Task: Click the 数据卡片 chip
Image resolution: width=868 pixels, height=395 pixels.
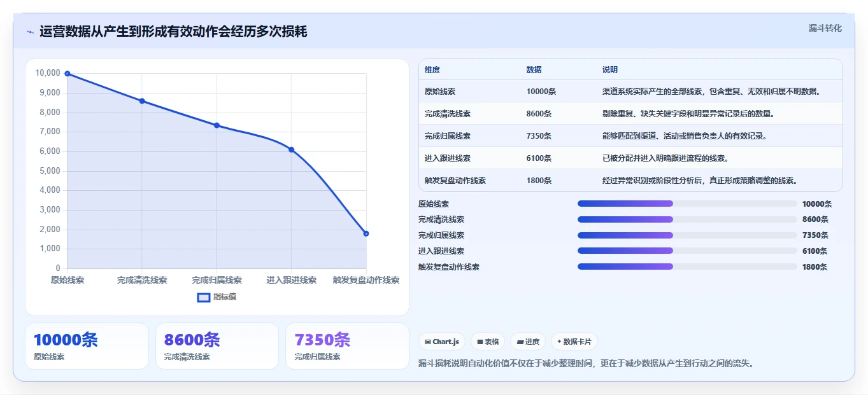Action: coord(574,342)
